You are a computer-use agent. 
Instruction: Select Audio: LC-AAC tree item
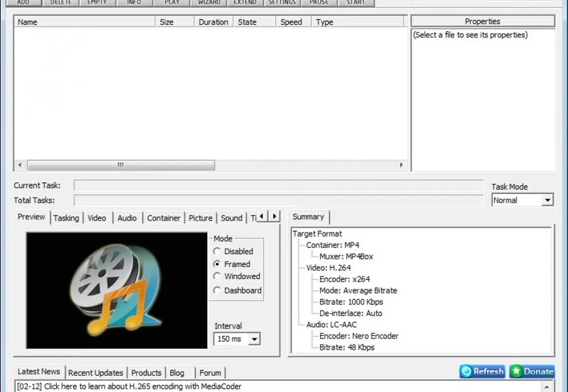(x=331, y=325)
